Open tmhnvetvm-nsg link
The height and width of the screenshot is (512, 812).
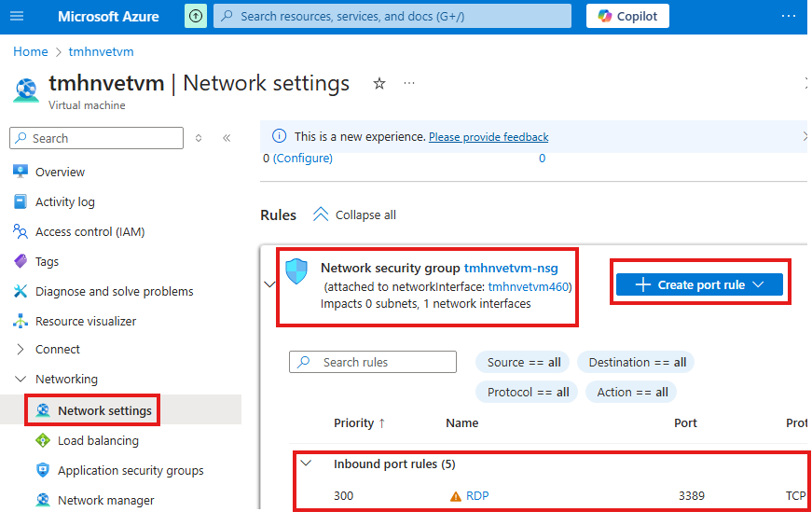click(x=511, y=268)
